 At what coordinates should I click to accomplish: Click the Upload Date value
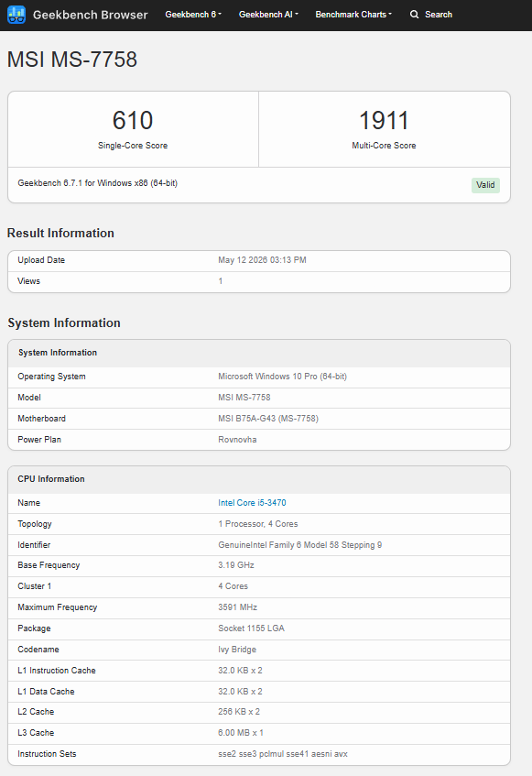tap(262, 260)
